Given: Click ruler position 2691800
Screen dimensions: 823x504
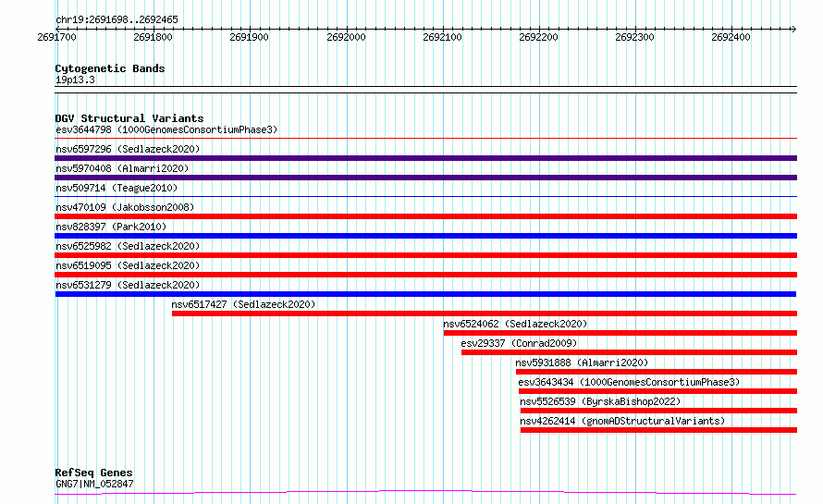Looking at the screenshot, I should (x=153, y=37).
